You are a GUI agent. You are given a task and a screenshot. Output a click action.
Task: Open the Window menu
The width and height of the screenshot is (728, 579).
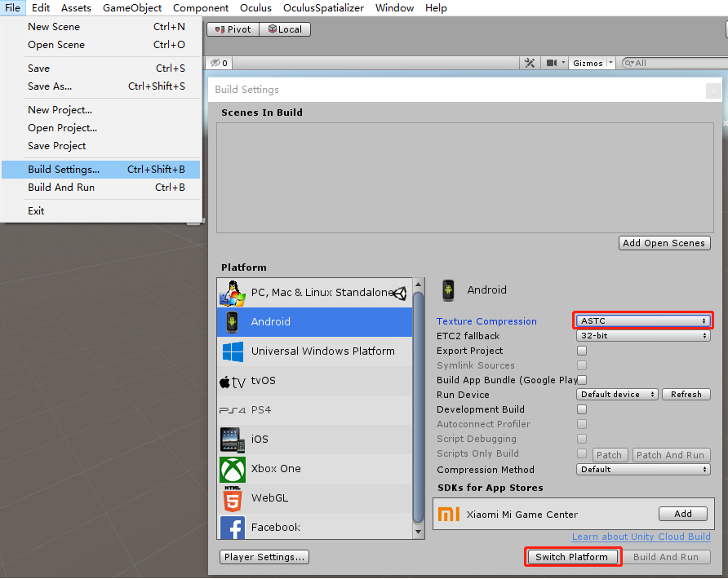(394, 8)
